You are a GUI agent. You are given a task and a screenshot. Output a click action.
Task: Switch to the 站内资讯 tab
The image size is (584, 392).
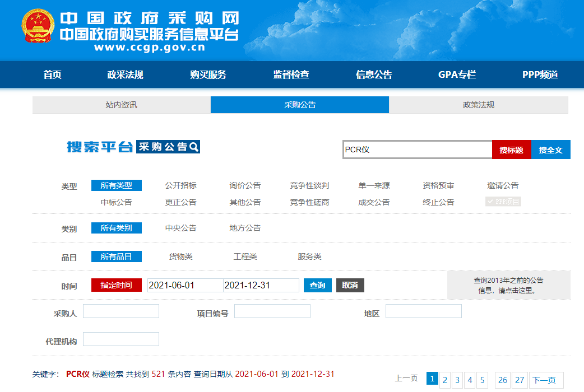121,105
